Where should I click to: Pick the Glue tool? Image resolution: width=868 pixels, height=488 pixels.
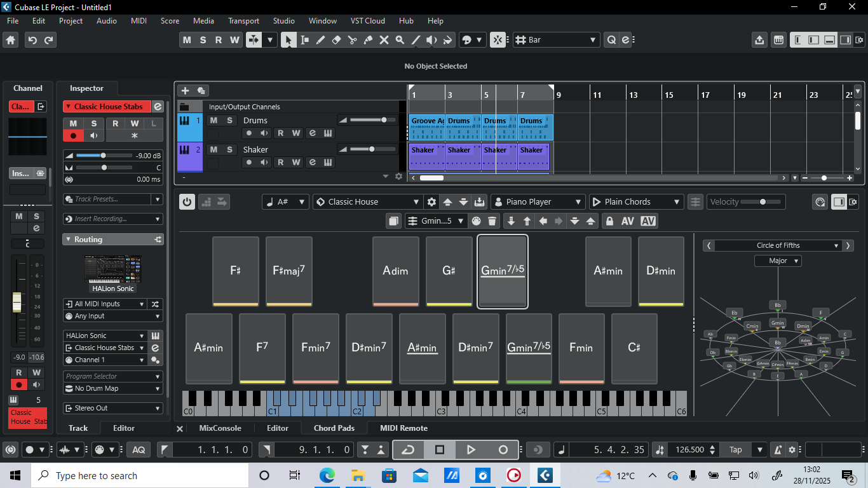pyautogui.click(x=369, y=40)
